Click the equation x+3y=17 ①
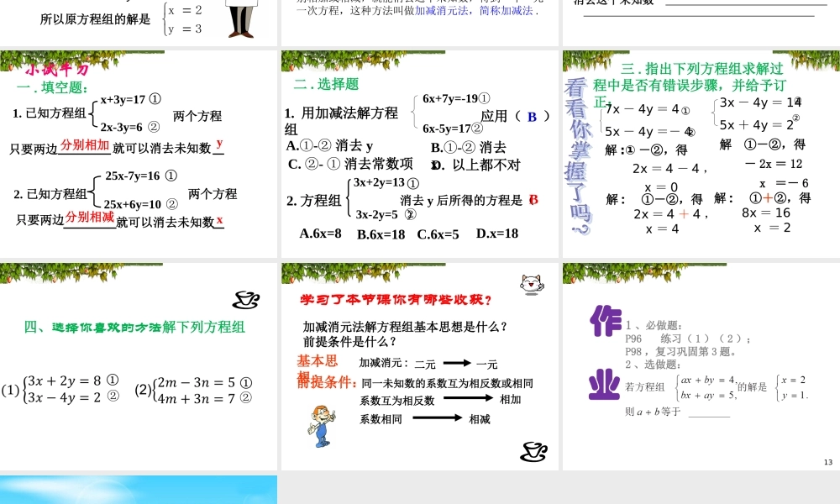The width and height of the screenshot is (840, 504). pos(131,99)
